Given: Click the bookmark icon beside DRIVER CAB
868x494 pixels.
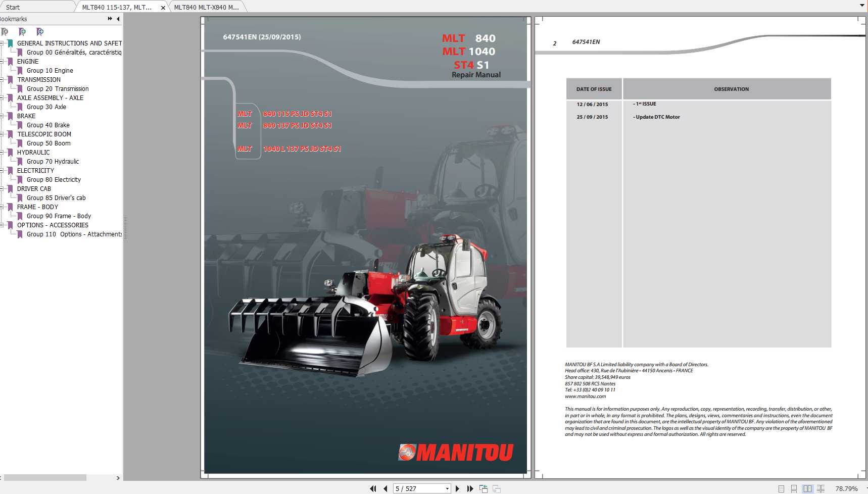Looking at the screenshot, I should point(10,189).
